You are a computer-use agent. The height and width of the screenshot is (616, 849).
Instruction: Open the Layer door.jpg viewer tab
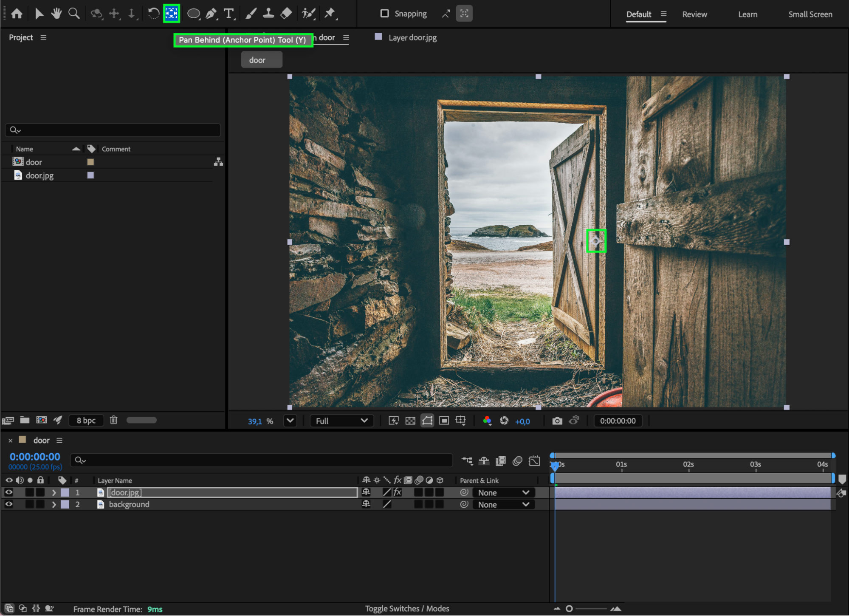412,37
